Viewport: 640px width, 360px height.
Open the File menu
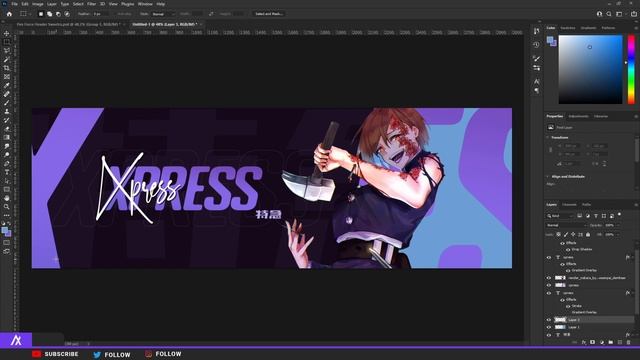click(x=15, y=4)
